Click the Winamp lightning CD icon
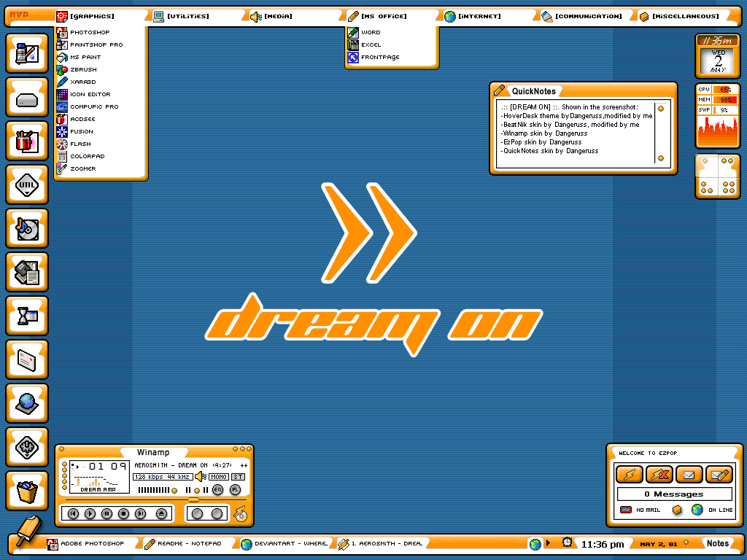The height and width of the screenshot is (560, 747). (x=241, y=514)
